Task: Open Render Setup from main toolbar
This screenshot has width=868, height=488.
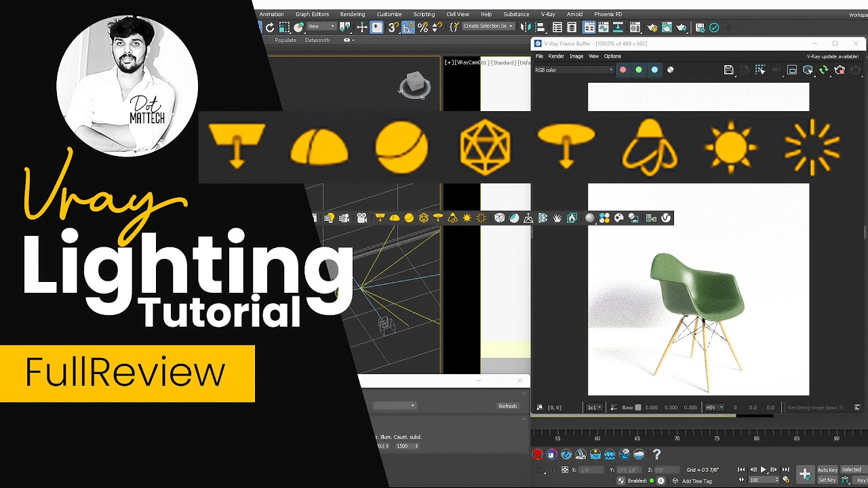Action: (x=652, y=28)
